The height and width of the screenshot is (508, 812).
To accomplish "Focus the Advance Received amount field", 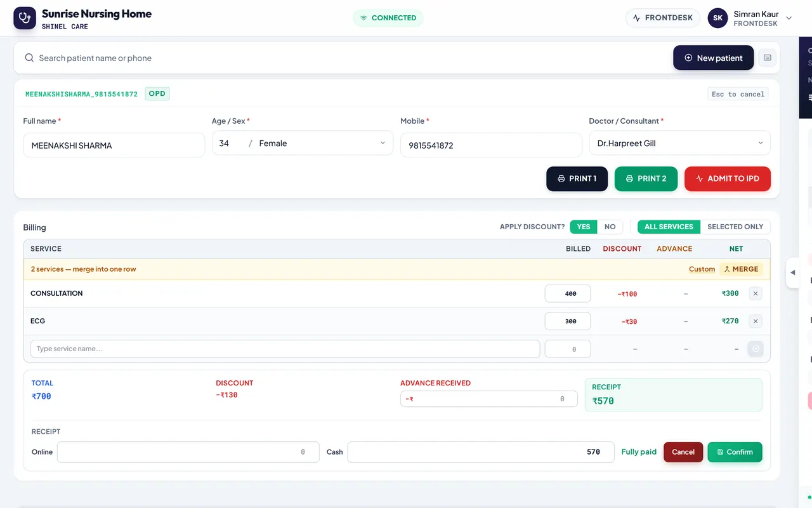I will pos(489,399).
